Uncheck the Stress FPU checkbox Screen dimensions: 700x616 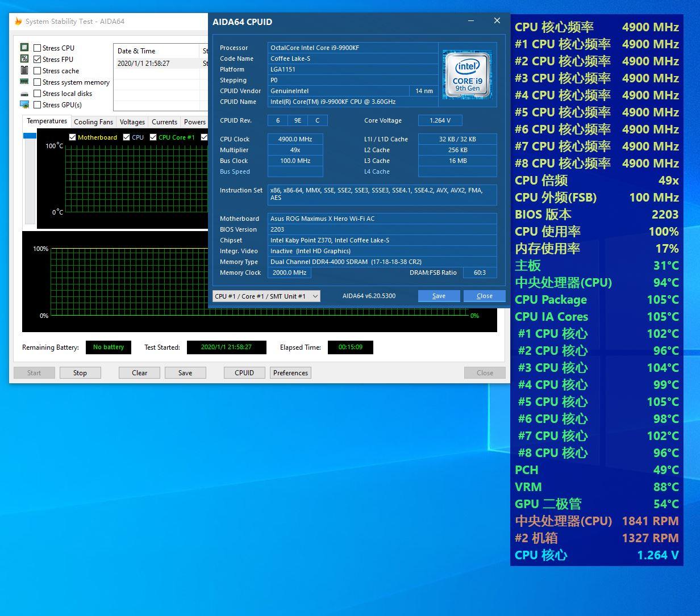[37, 60]
